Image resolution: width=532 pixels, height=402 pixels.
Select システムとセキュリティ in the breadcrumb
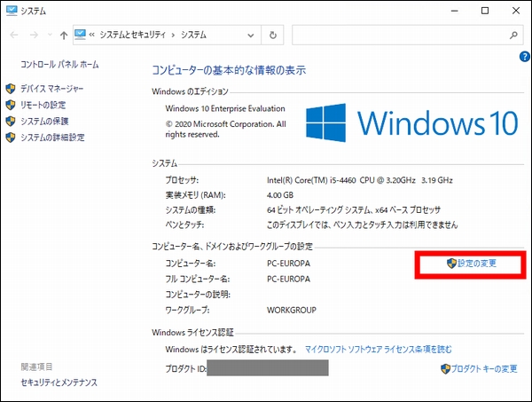pyautogui.click(x=133, y=35)
